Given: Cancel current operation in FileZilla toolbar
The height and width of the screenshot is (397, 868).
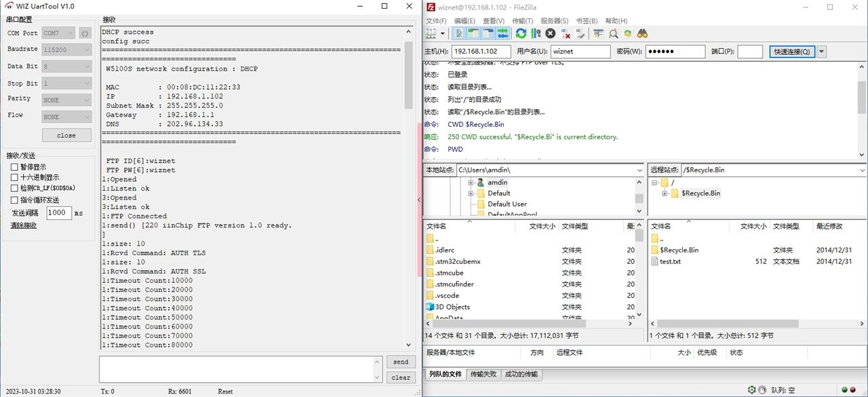Looking at the screenshot, I should pos(551,33).
